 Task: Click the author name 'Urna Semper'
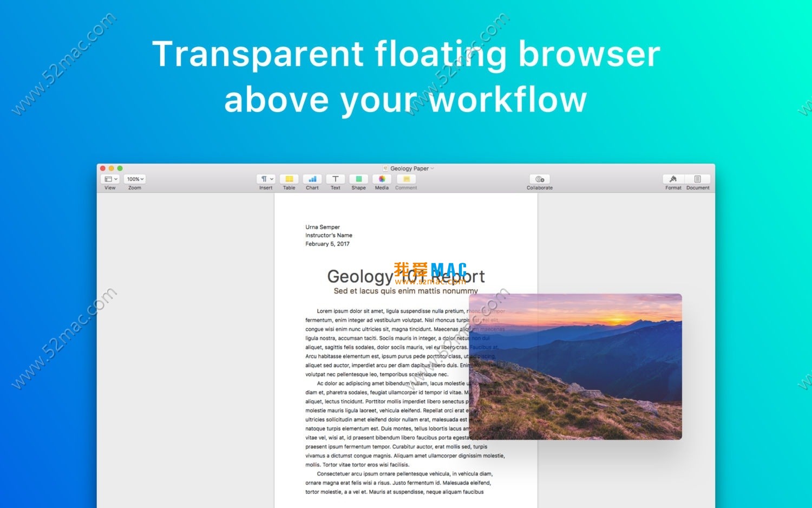[x=323, y=227]
